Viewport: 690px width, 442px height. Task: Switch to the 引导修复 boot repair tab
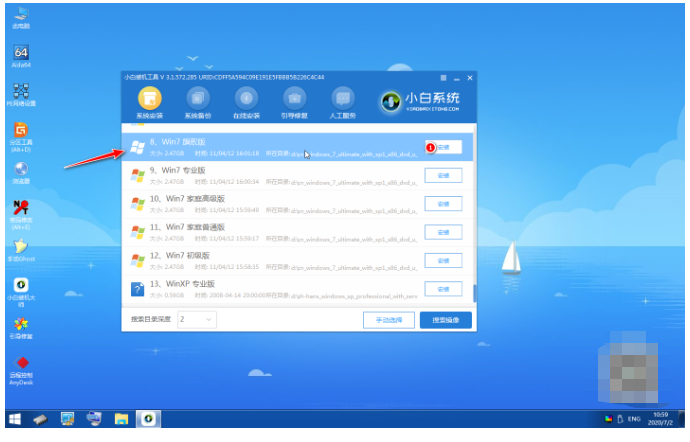point(294,103)
